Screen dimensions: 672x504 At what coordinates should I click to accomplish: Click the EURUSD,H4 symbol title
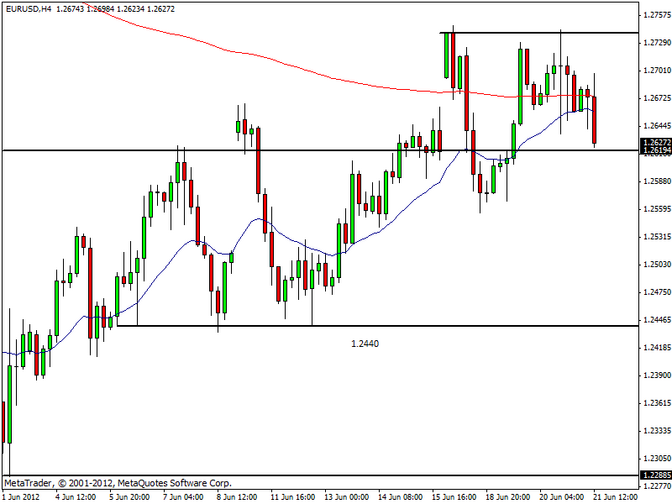point(28,8)
